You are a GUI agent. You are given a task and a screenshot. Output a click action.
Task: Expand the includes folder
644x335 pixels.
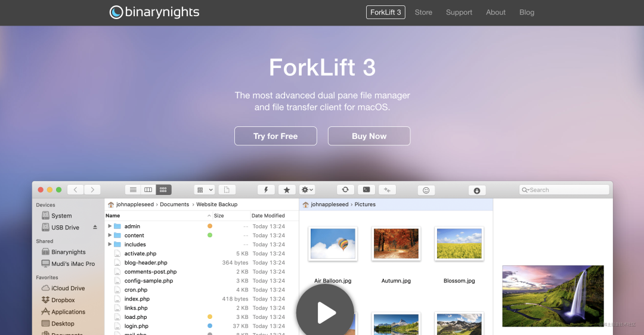pyautogui.click(x=110, y=244)
